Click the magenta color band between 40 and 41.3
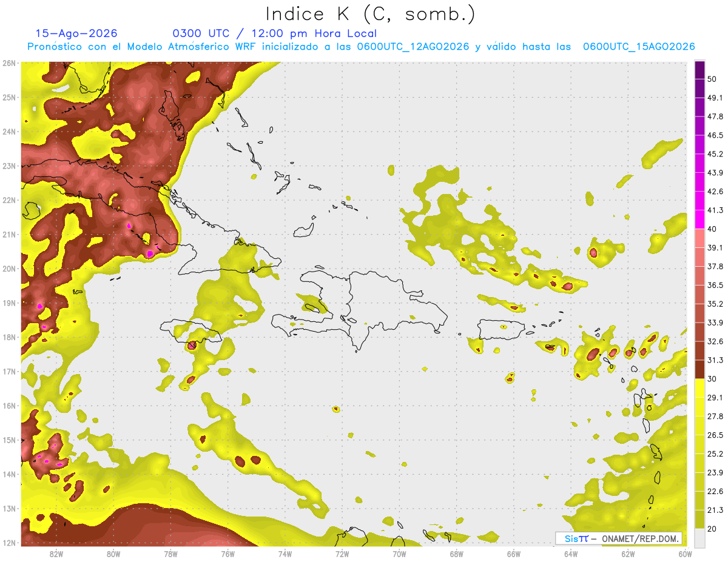728x562 pixels. pyautogui.click(x=699, y=219)
